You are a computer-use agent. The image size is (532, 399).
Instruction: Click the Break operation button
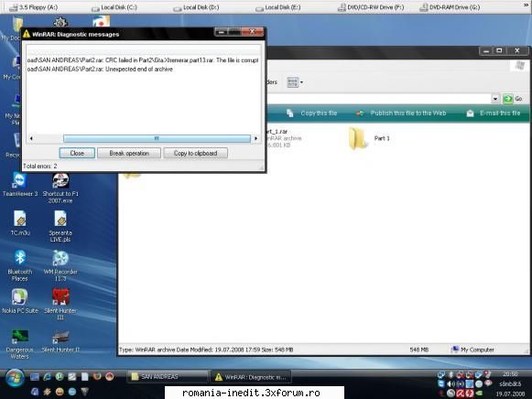129,153
